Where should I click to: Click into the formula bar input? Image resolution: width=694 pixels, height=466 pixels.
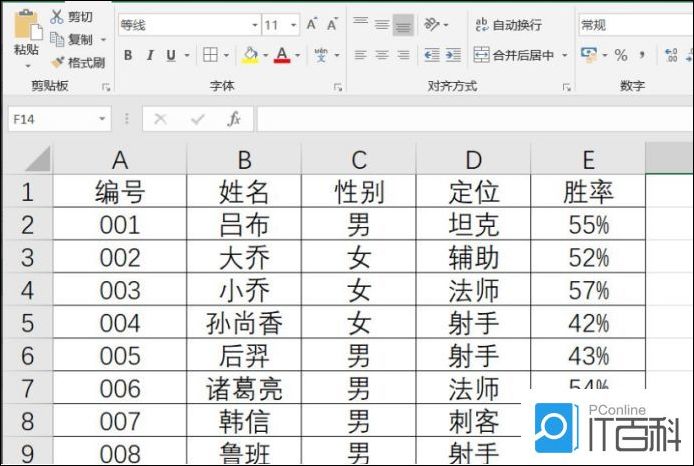(x=475, y=119)
